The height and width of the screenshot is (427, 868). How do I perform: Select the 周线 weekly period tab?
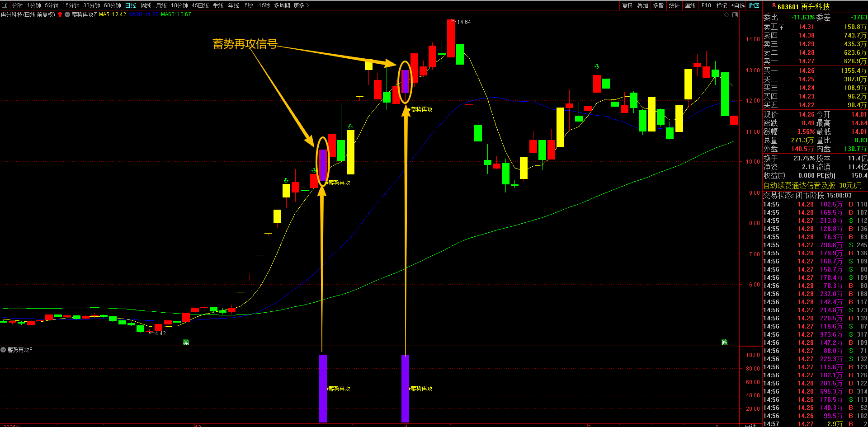(x=146, y=5)
